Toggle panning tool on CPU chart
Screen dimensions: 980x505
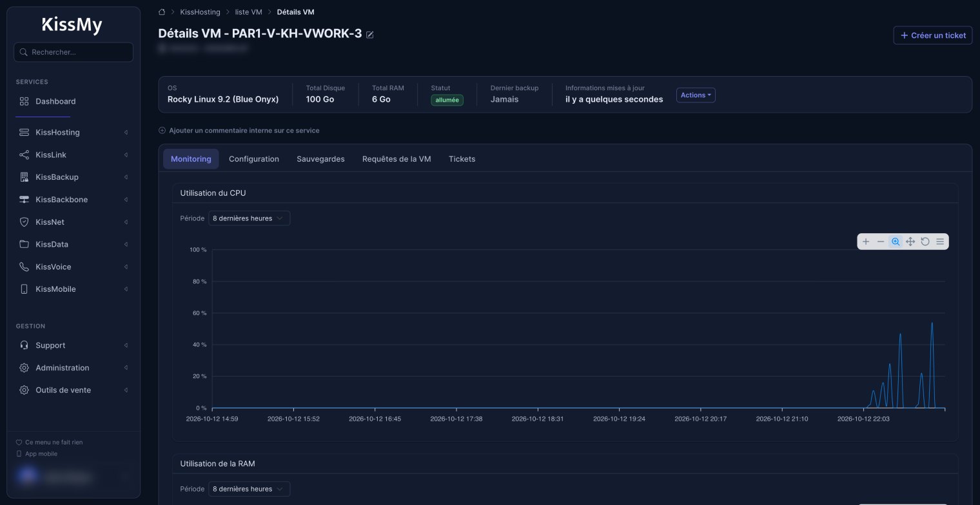(910, 242)
